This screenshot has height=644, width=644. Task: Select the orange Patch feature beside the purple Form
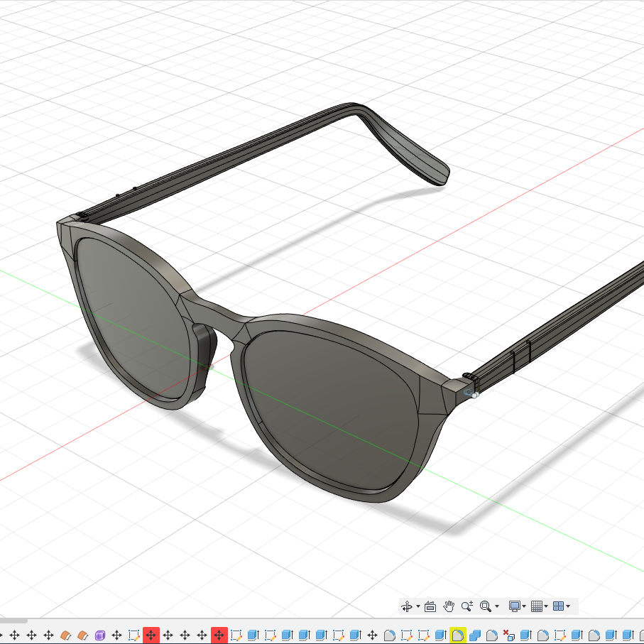pos(83,635)
